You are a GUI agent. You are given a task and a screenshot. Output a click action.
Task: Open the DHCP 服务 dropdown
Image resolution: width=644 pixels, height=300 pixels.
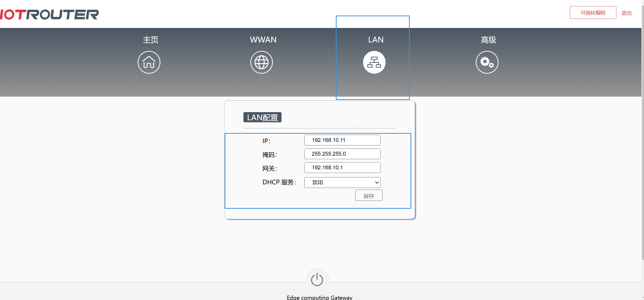tap(342, 183)
